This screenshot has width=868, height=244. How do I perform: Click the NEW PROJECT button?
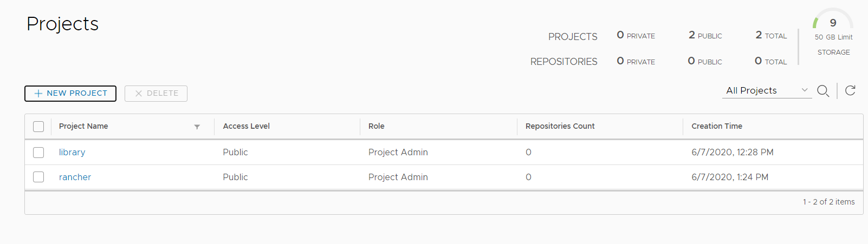70,94
